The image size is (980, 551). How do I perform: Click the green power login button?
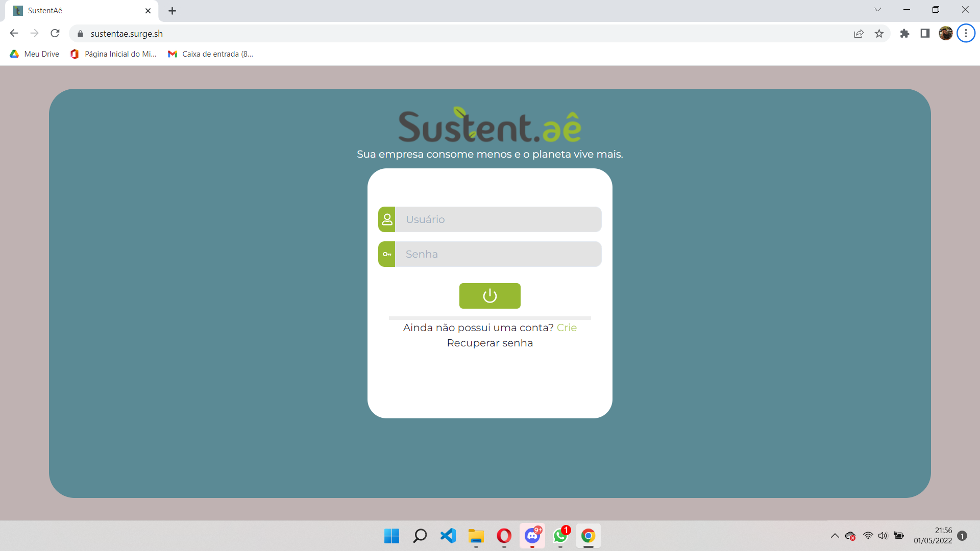click(489, 296)
